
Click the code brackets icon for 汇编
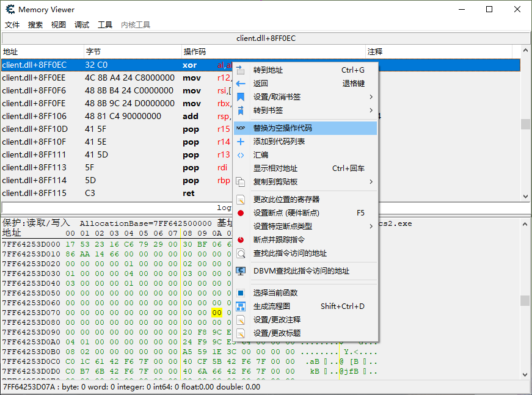[x=241, y=155]
